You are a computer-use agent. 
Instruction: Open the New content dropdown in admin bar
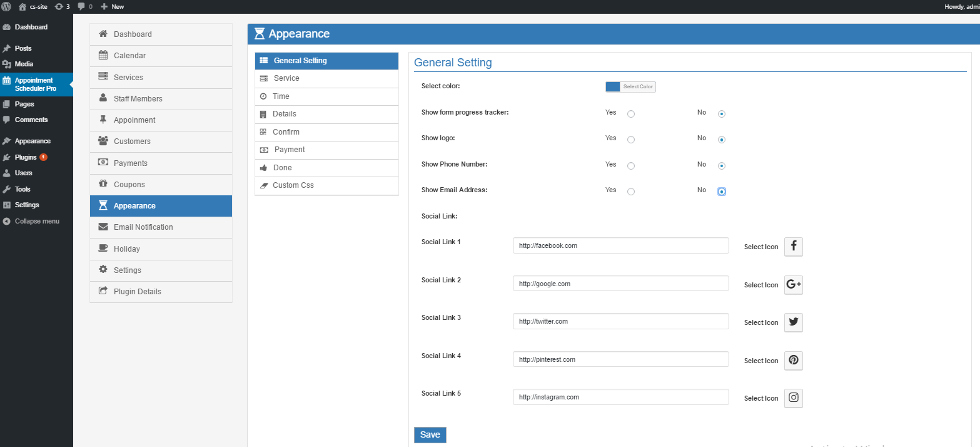(113, 6)
